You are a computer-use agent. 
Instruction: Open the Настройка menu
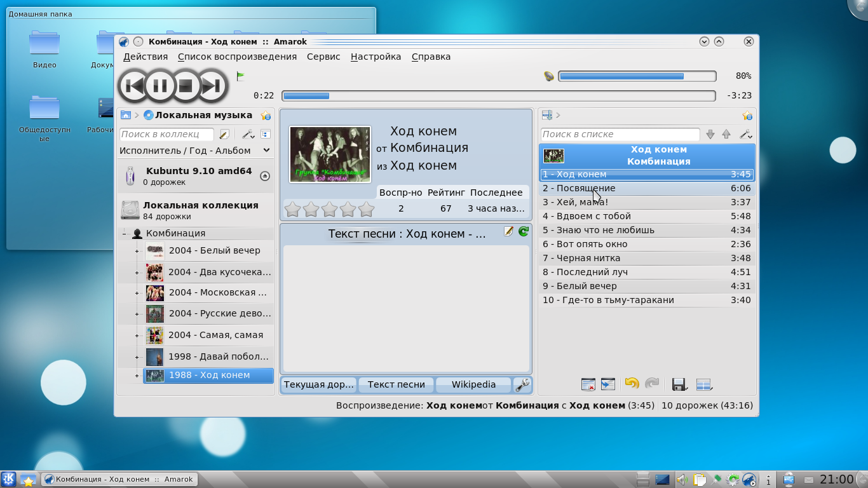(376, 57)
